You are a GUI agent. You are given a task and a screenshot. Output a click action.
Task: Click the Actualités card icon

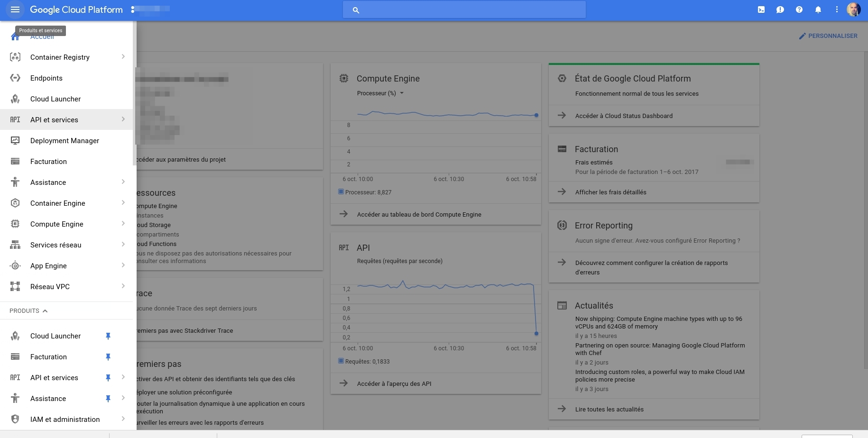[562, 306]
